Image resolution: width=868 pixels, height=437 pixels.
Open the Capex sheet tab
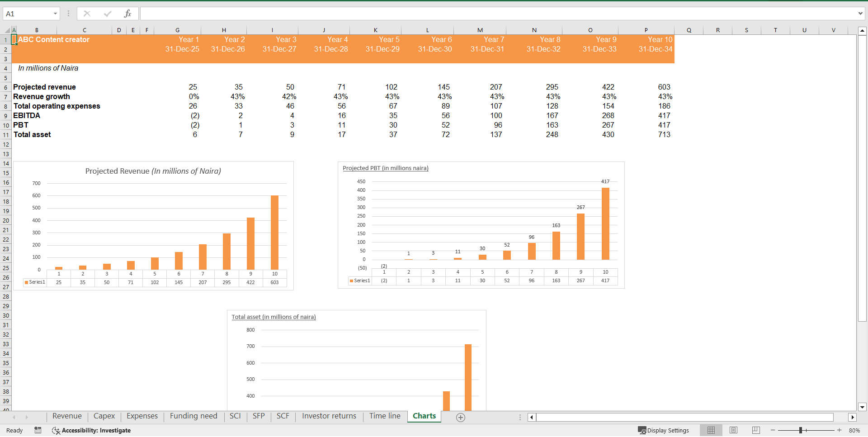[x=104, y=416]
